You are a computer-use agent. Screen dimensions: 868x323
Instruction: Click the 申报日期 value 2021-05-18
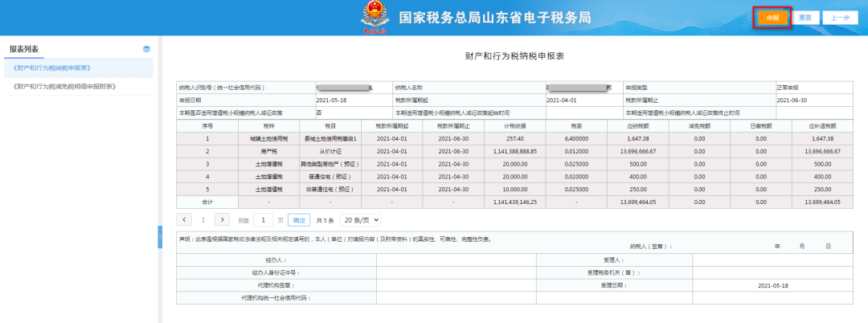coord(331,100)
